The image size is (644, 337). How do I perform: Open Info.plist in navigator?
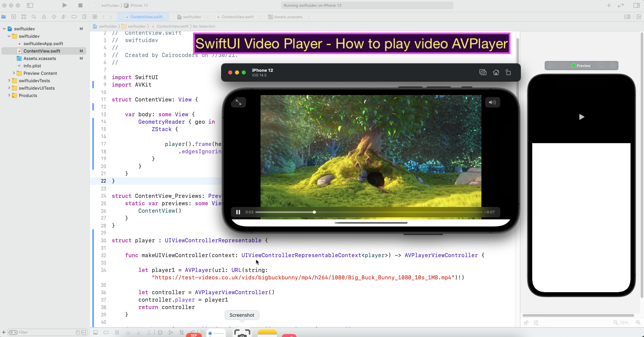(x=32, y=66)
